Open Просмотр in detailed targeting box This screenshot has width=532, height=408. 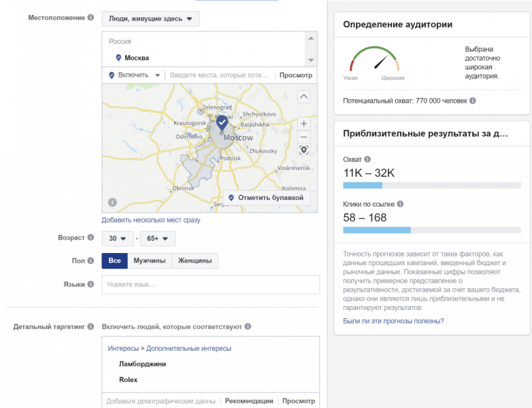click(x=299, y=401)
